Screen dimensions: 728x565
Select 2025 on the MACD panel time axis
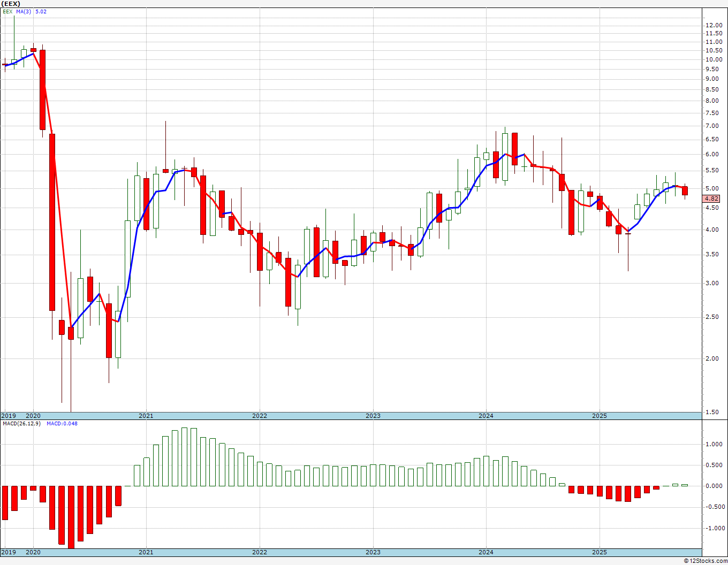[600, 552]
